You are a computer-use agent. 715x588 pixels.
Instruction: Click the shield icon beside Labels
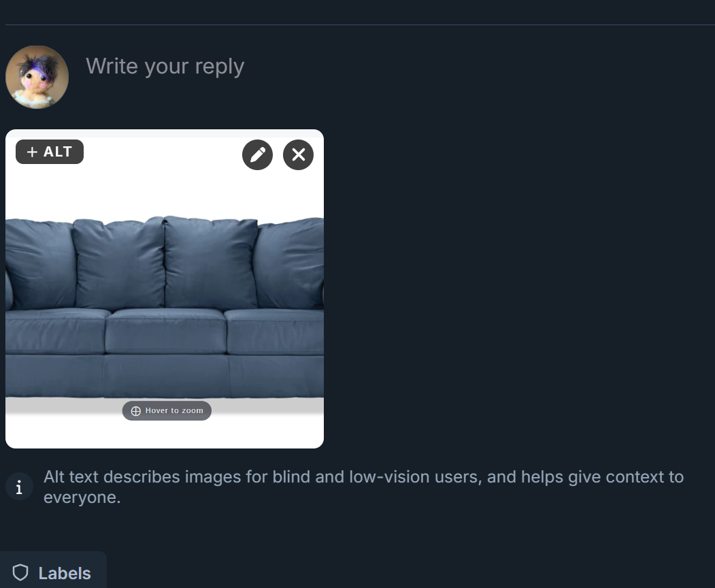point(20,572)
